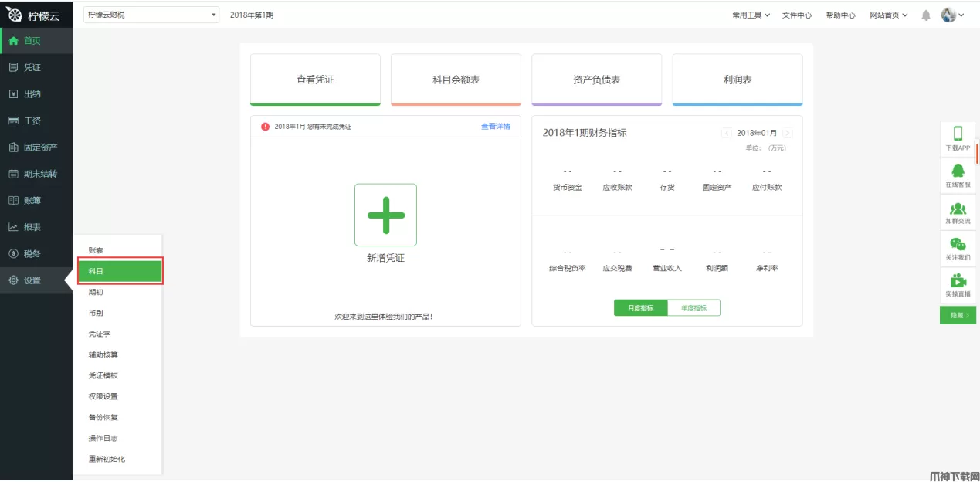This screenshot has width=980, height=482.
Task: Click the notification bell icon
Action: coord(925,15)
